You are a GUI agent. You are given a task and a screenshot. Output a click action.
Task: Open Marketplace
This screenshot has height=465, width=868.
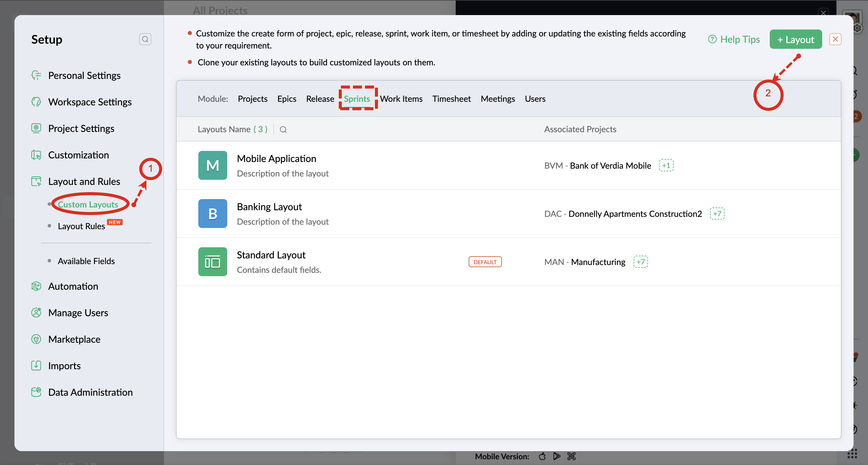[74, 339]
